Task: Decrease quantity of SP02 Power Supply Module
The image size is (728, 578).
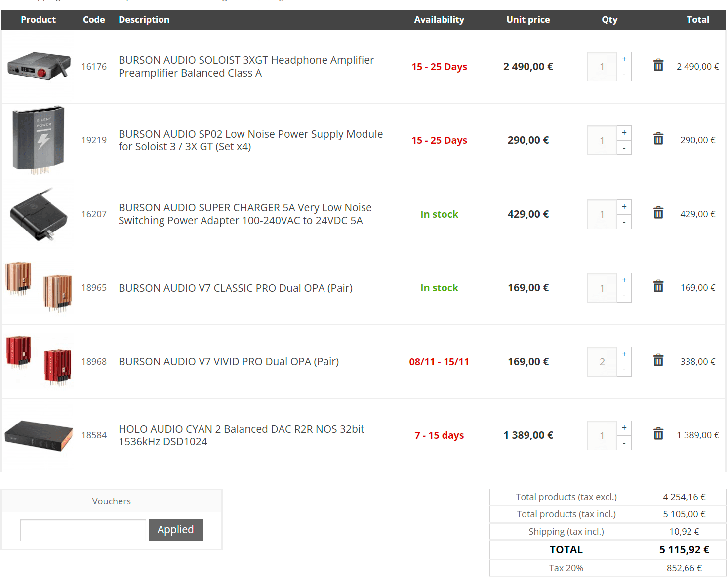Action: pyautogui.click(x=624, y=148)
